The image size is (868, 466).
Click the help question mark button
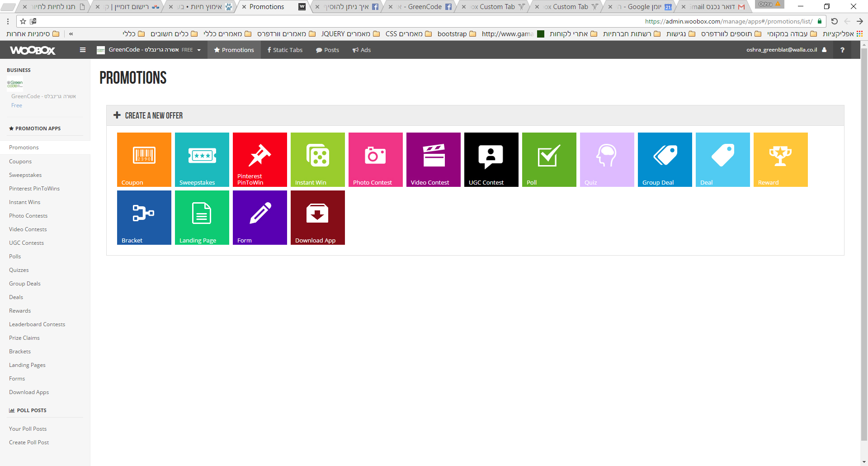click(842, 50)
